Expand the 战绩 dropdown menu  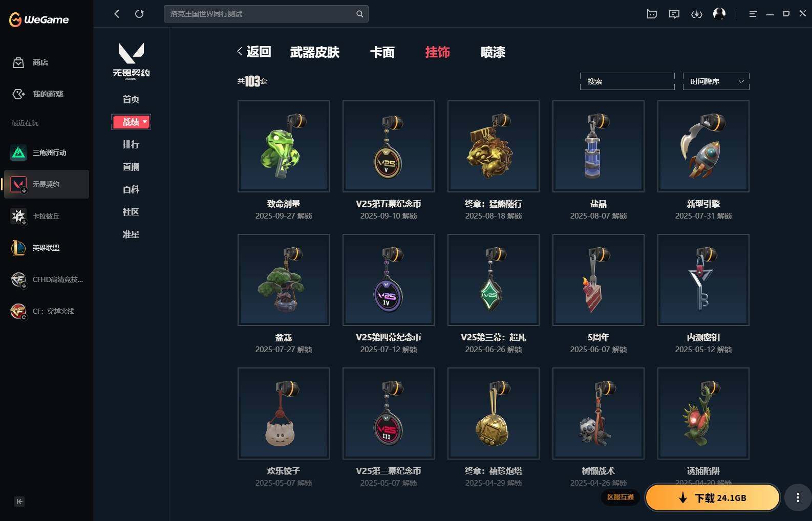[131, 122]
